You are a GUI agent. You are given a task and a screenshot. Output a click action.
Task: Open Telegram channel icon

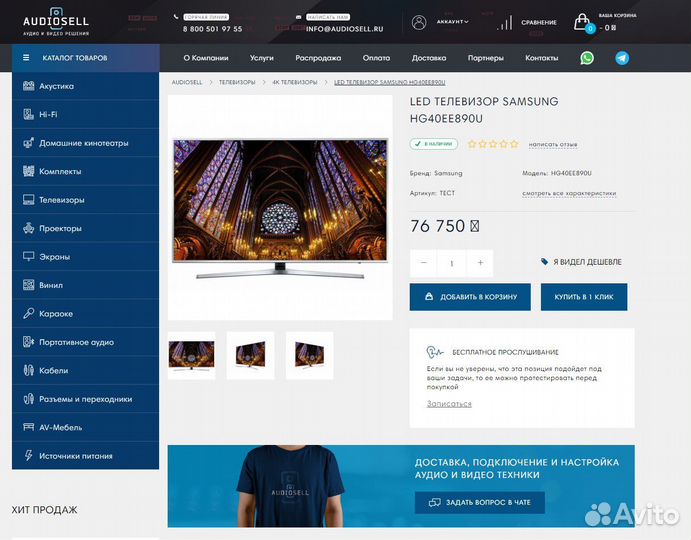pyautogui.click(x=622, y=58)
